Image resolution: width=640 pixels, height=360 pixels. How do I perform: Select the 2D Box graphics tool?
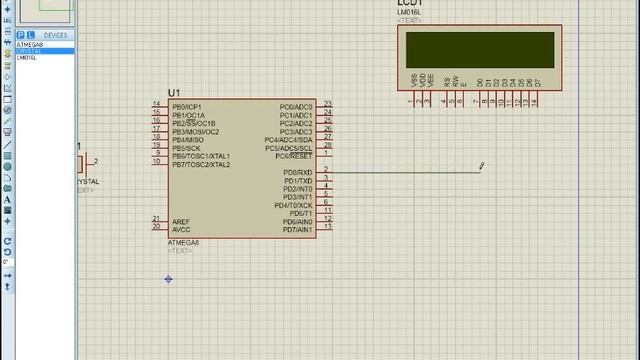coord(7,156)
